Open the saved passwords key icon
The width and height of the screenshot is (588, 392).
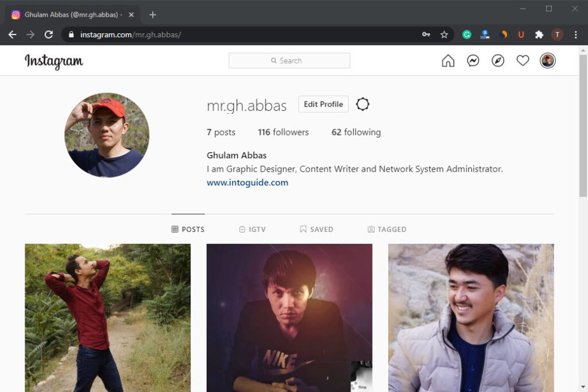point(426,34)
